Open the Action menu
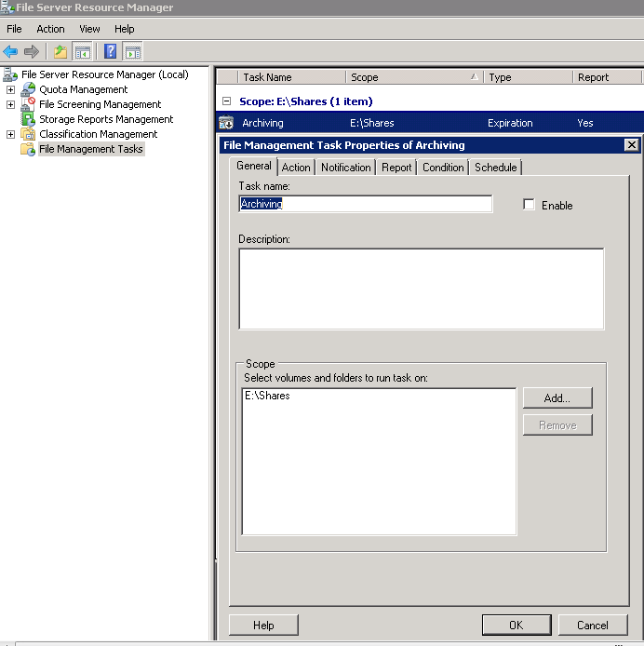The image size is (644, 646). point(50,29)
